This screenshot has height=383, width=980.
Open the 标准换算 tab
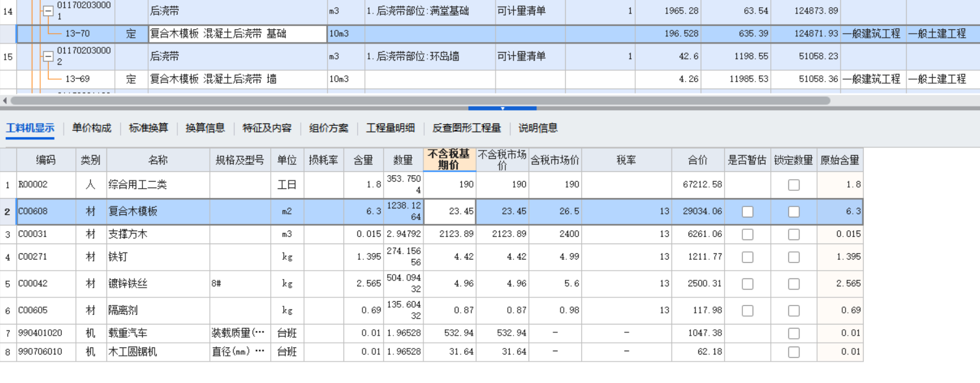[149, 128]
